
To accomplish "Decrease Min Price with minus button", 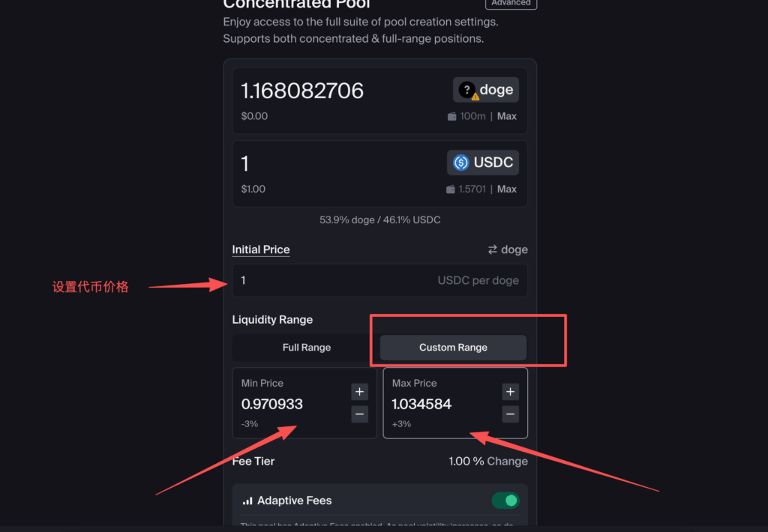I will [x=359, y=414].
